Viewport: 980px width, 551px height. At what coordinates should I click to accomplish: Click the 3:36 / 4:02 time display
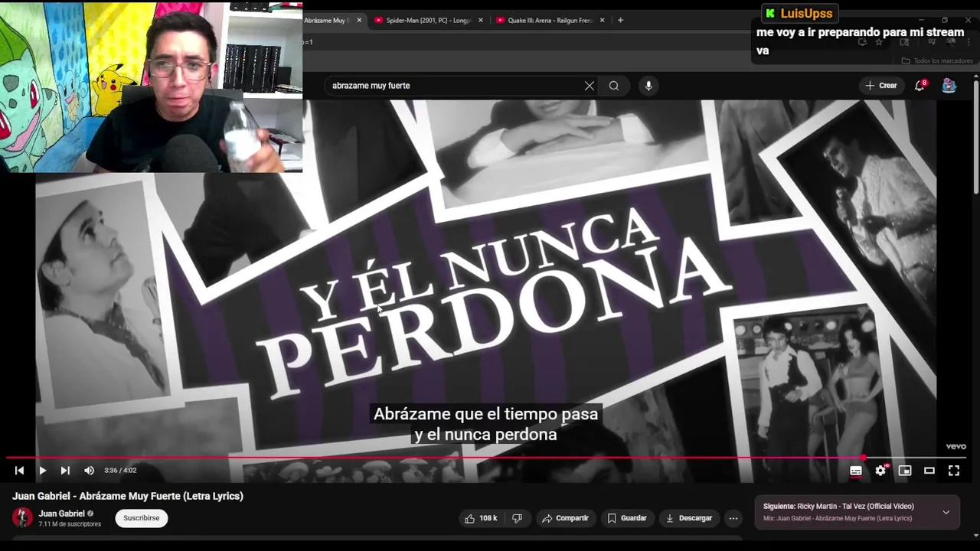[120, 471]
